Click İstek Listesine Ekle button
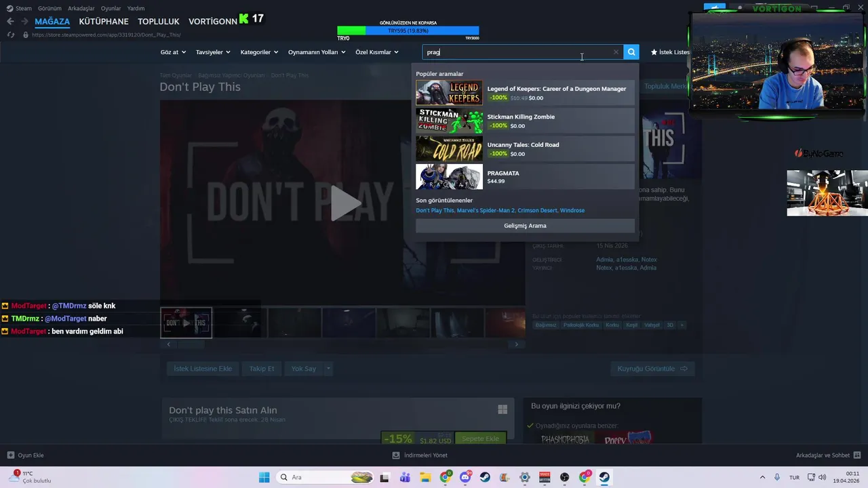This screenshot has height=488, width=868. click(x=203, y=369)
